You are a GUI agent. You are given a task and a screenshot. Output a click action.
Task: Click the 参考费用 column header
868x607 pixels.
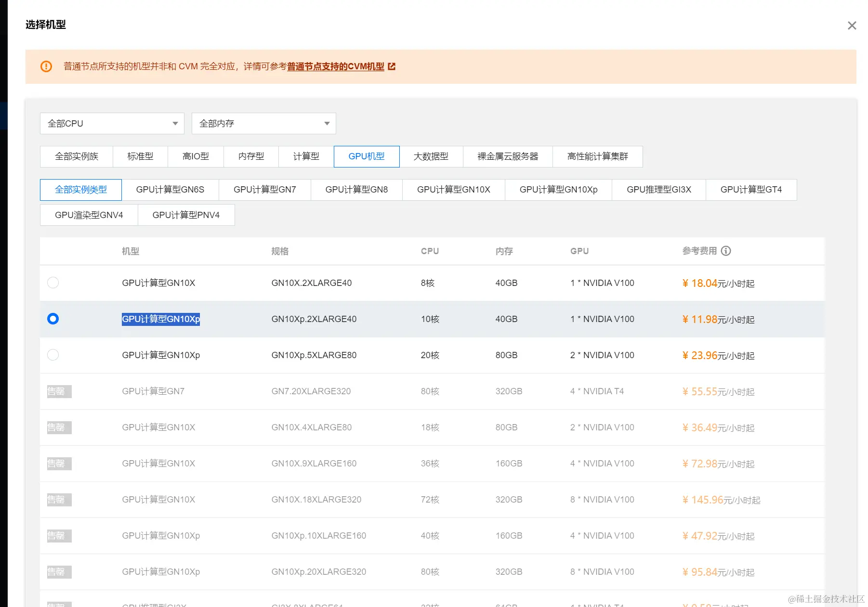click(699, 251)
